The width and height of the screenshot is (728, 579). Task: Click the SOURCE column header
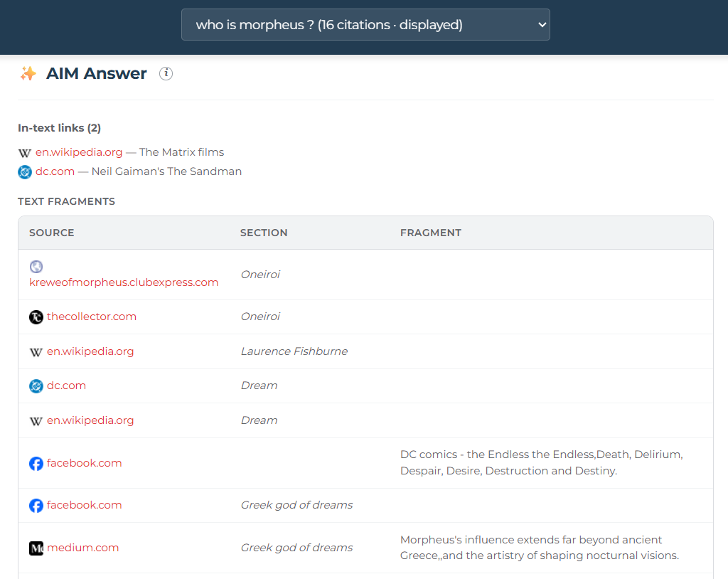(x=52, y=233)
